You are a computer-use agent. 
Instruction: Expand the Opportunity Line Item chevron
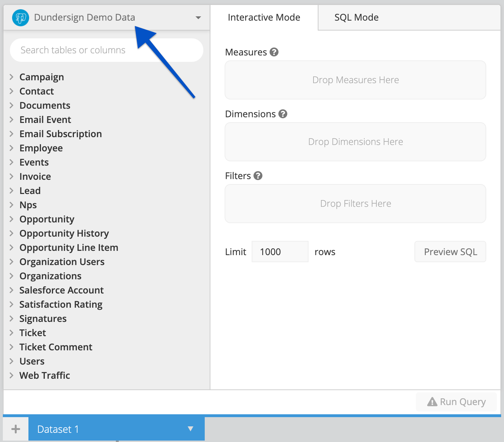click(11, 247)
